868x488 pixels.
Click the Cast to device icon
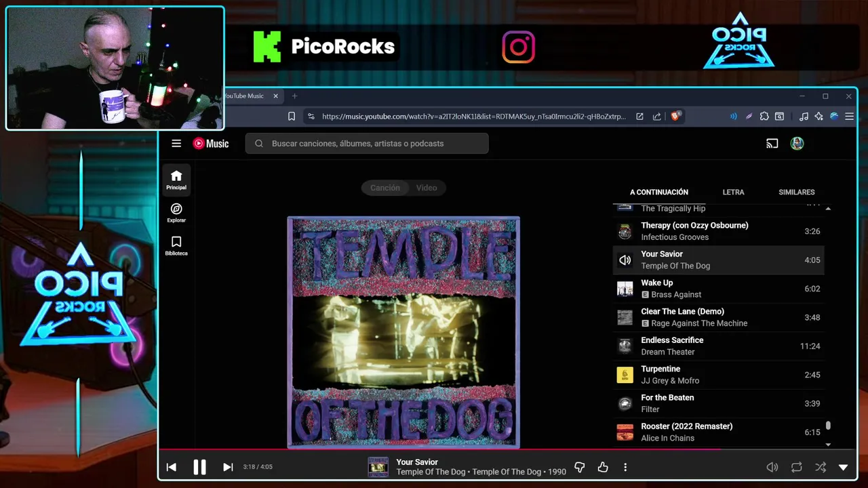tap(772, 144)
